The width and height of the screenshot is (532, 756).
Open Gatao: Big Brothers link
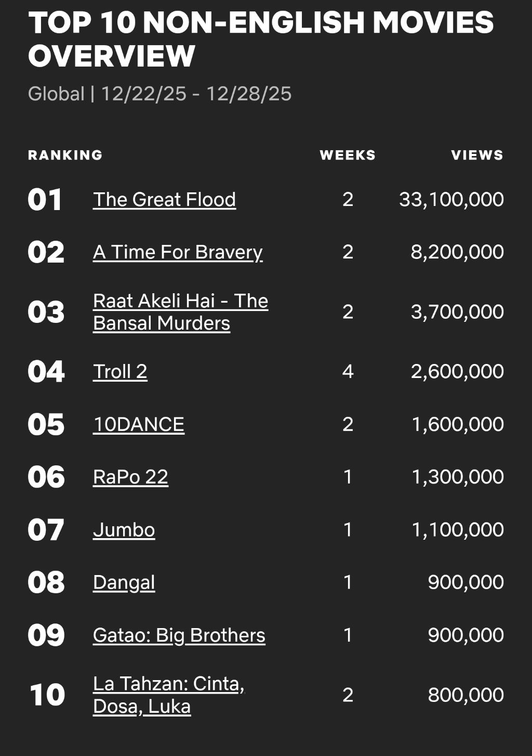click(x=179, y=635)
